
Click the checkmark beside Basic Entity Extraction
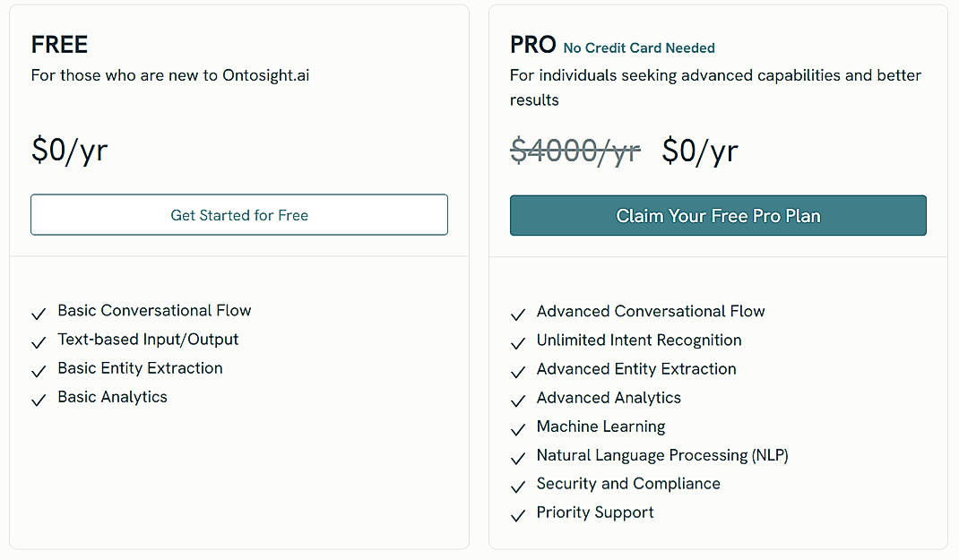(39, 370)
